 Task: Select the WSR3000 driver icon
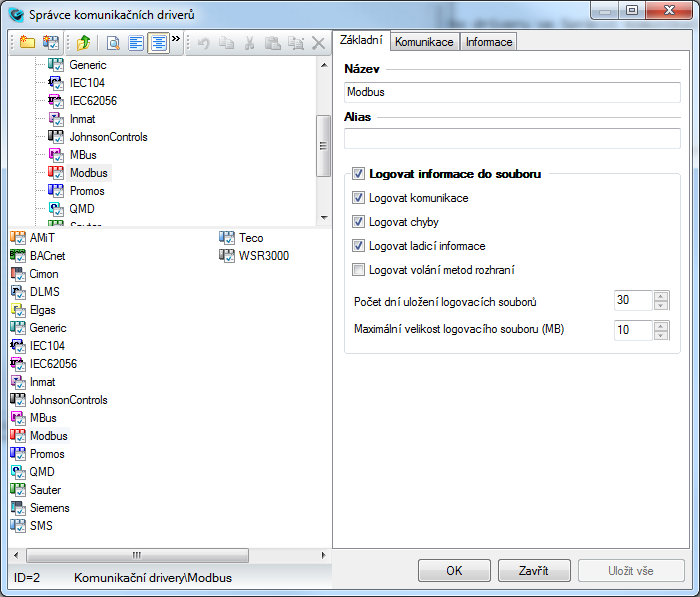tap(227, 256)
